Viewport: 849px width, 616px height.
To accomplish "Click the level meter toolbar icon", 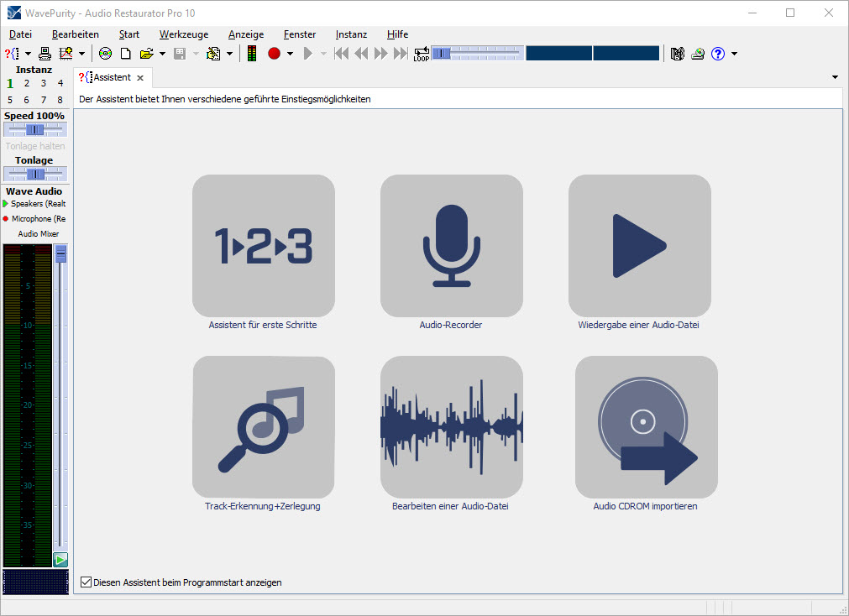I will click(252, 54).
